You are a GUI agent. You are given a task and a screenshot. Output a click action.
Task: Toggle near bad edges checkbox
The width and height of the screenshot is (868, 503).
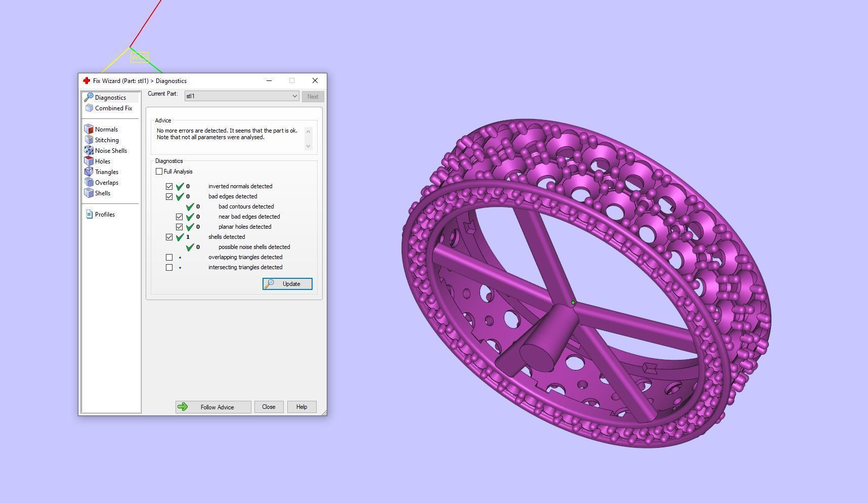pos(180,217)
